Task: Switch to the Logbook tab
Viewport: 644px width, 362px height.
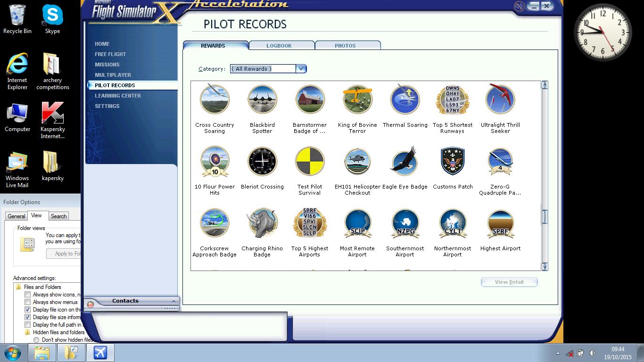Action: point(282,45)
